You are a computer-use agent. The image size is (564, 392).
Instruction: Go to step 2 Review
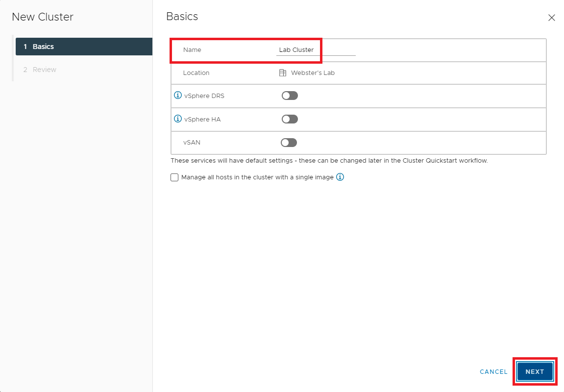point(44,70)
